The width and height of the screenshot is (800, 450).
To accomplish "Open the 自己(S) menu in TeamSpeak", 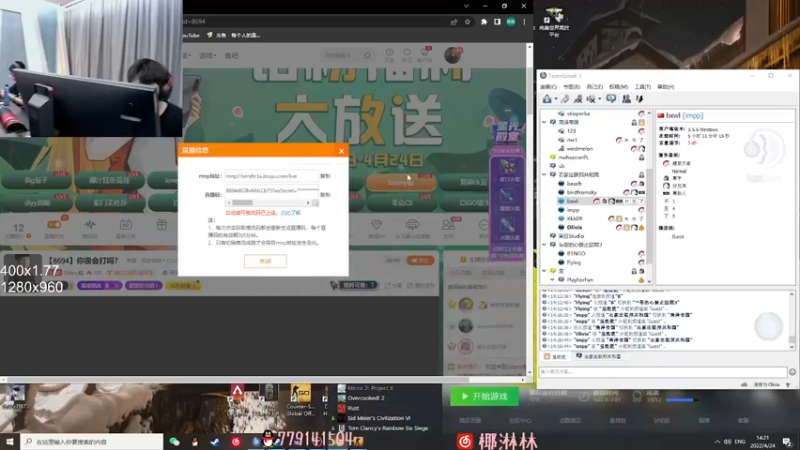I will (x=594, y=87).
